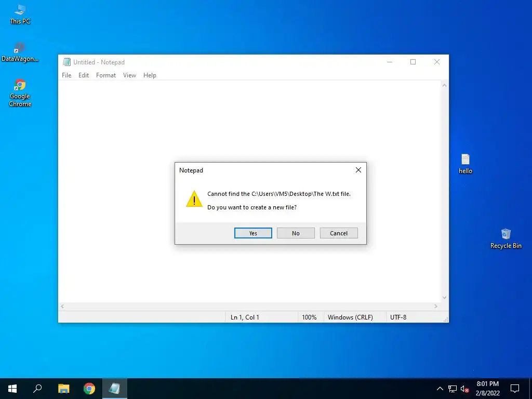Select the hello text file on desktop
This screenshot has width=532, height=399.
tap(465, 164)
